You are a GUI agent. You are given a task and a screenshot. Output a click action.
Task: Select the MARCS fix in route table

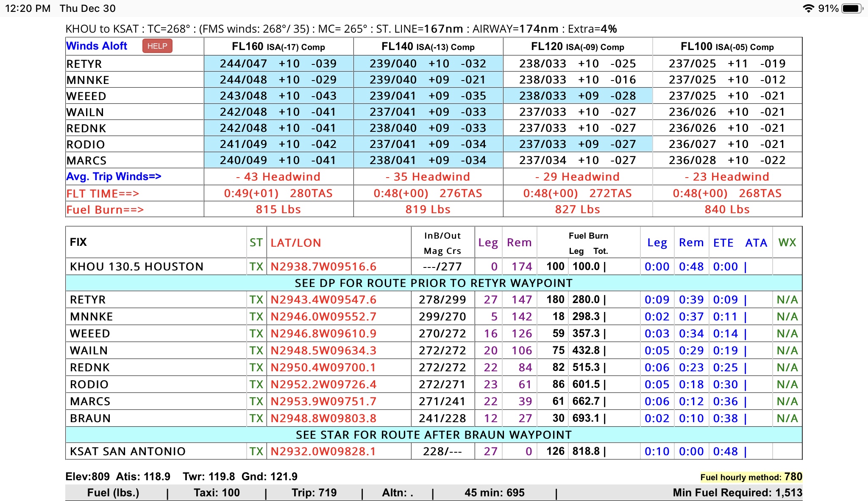point(90,401)
